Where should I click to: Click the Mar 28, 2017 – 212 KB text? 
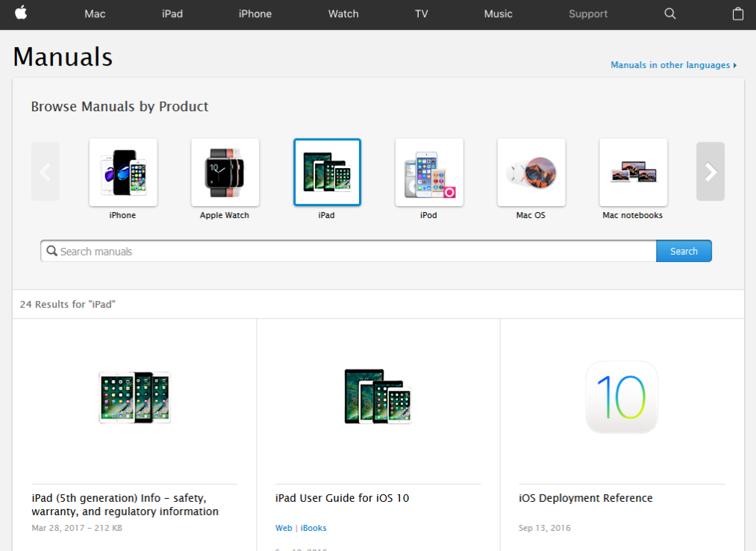(x=77, y=528)
